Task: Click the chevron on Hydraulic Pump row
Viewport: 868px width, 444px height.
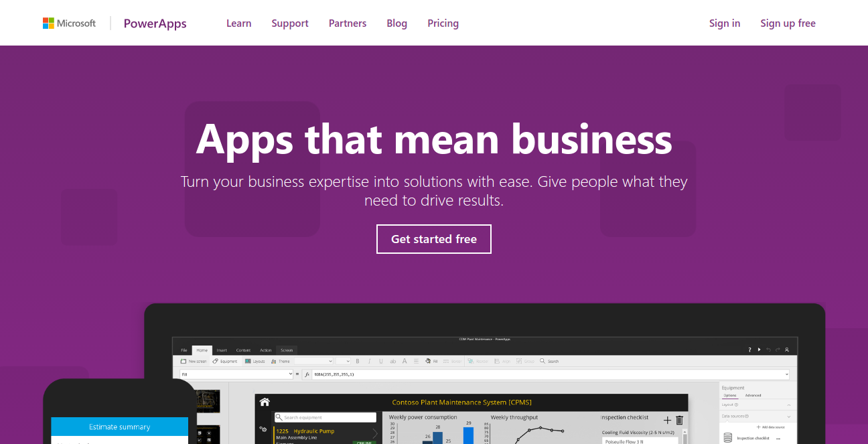Action: [x=375, y=433]
